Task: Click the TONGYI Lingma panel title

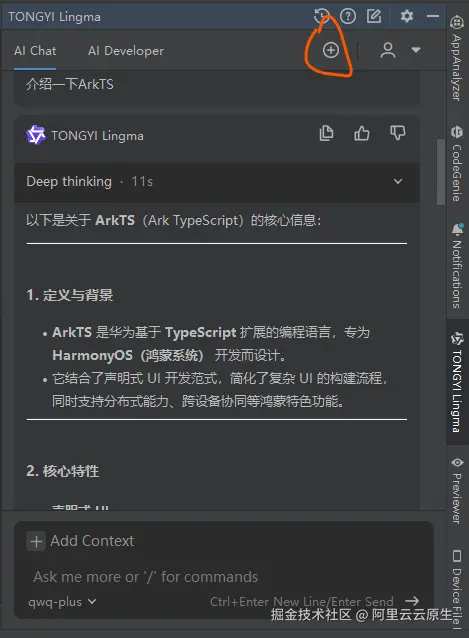Action: (x=54, y=17)
